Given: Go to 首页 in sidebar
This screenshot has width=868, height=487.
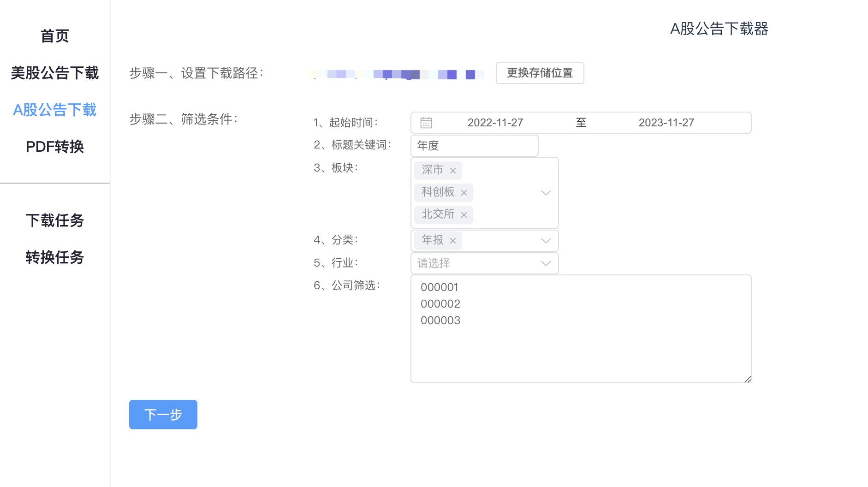Looking at the screenshot, I should click(55, 36).
